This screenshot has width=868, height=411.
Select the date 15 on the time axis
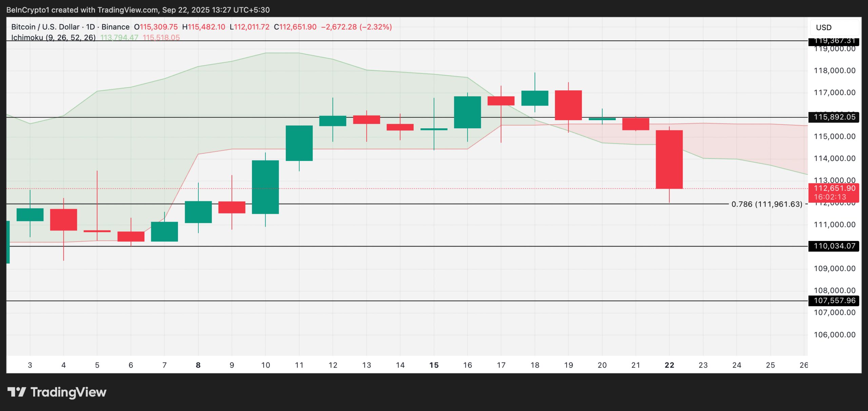tap(434, 365)
